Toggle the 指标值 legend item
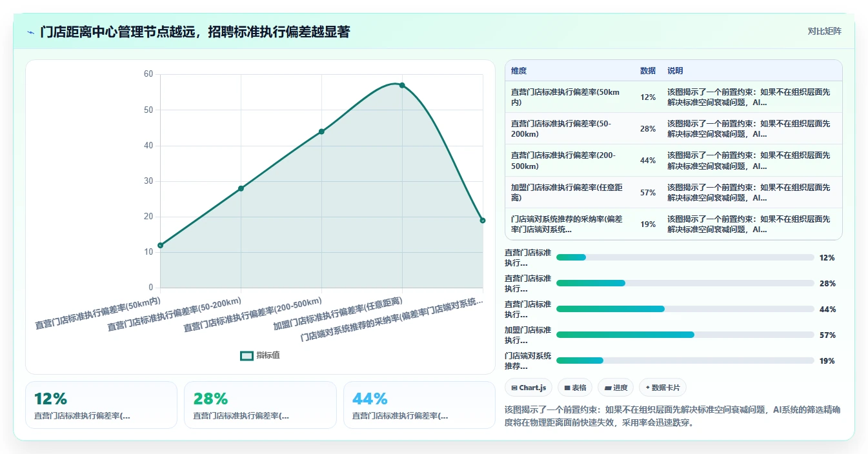Screen dimensions: 868x454 (x=260, y=355)
